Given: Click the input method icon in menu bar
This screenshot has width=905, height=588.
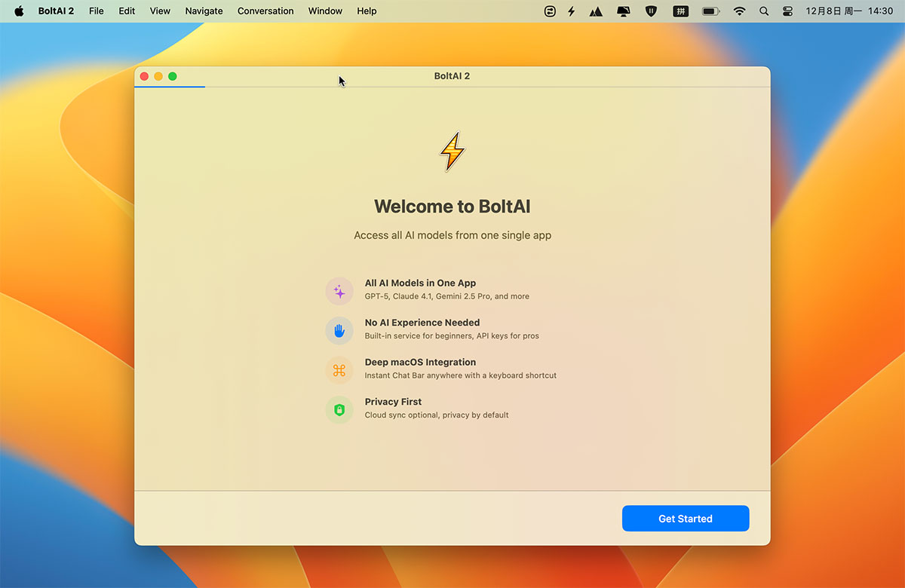Looking at the screenshot, I should [x=680, y=11].
